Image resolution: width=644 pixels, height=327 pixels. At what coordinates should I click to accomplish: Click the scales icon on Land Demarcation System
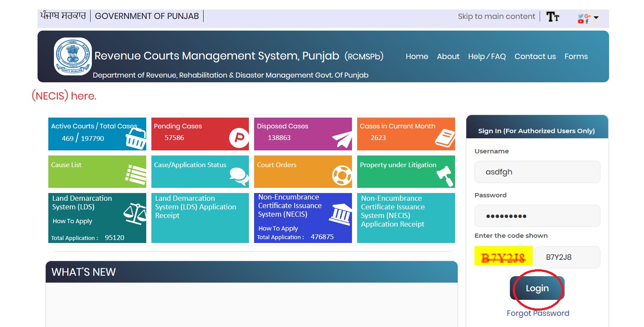(135, 213)
